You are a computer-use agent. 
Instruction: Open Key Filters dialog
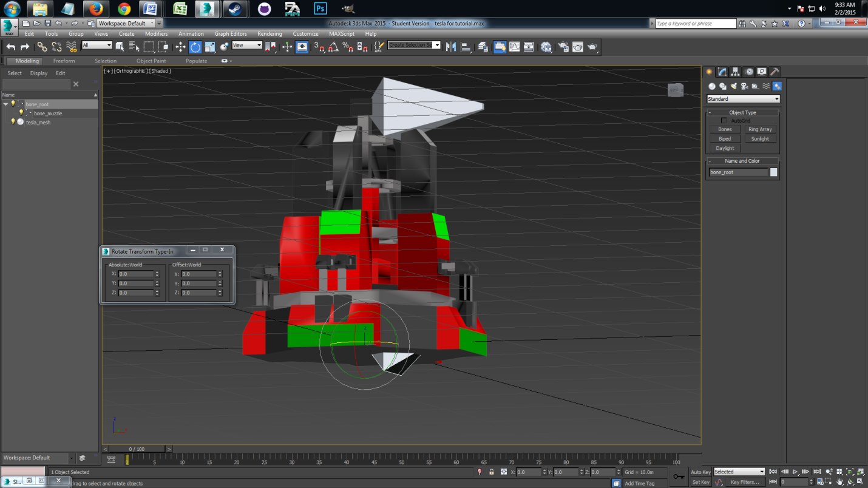[745, 482]
